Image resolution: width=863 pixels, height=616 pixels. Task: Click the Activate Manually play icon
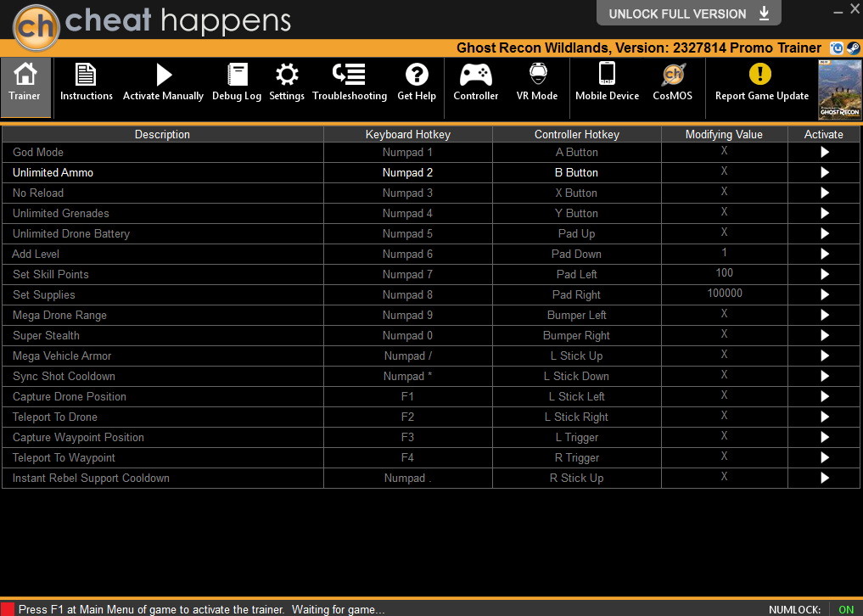click(164, 75)
